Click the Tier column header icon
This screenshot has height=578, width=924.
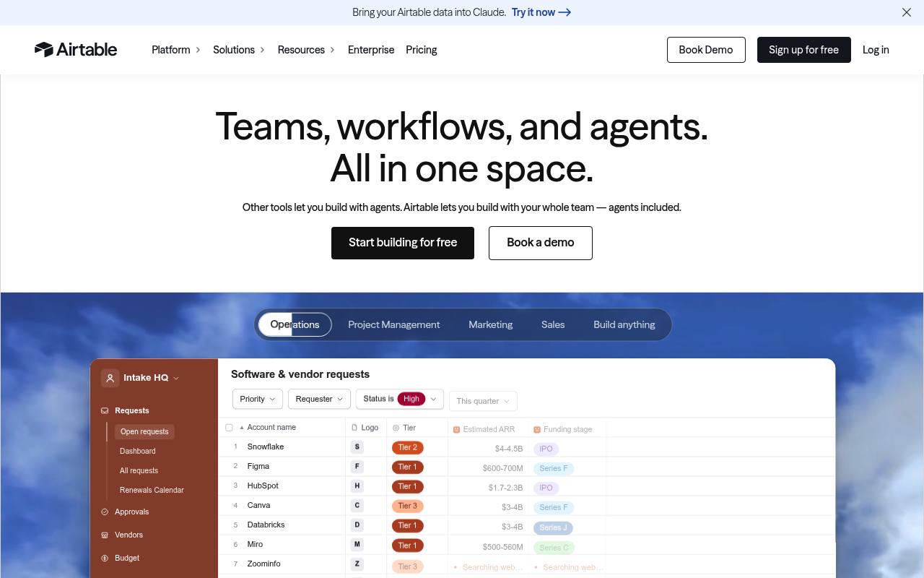396,428
